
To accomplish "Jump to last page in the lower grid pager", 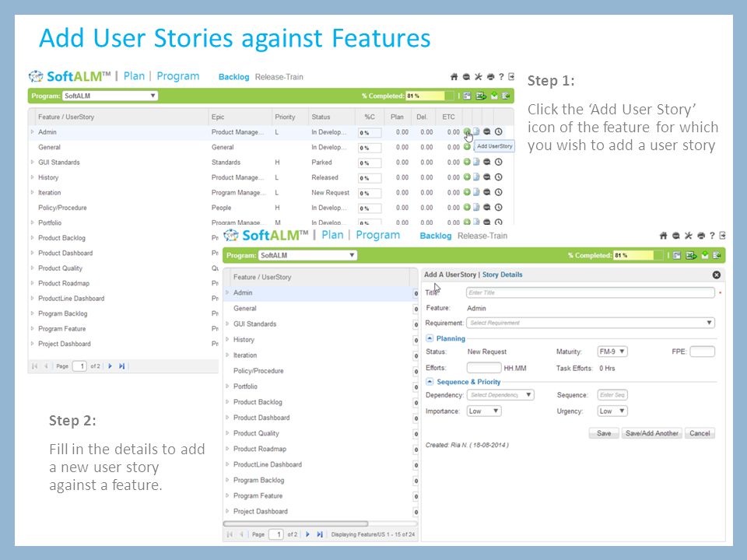I will pyautogui.click(x=320, y=534).
